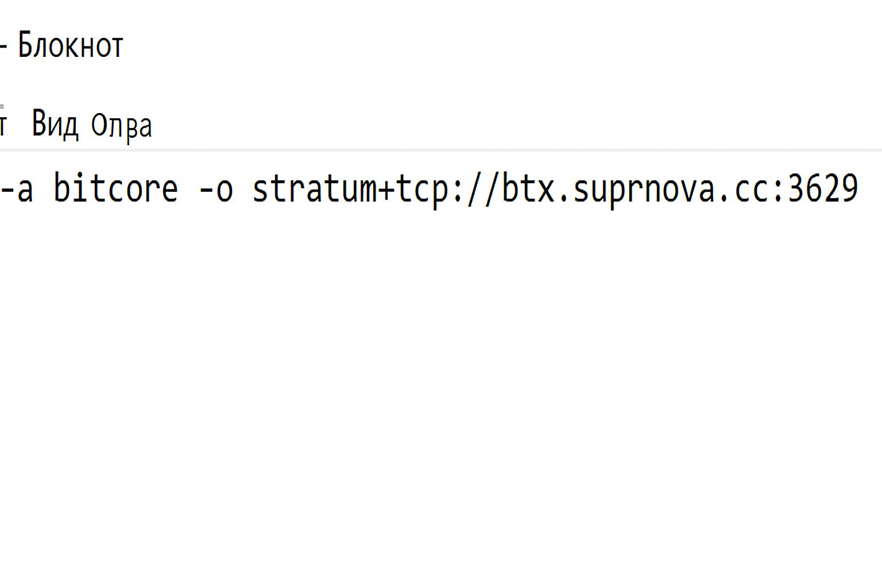Click the dash before Блокнот in the title
Image resolution: width=882 pixels, height=588 pixels.
3,46
